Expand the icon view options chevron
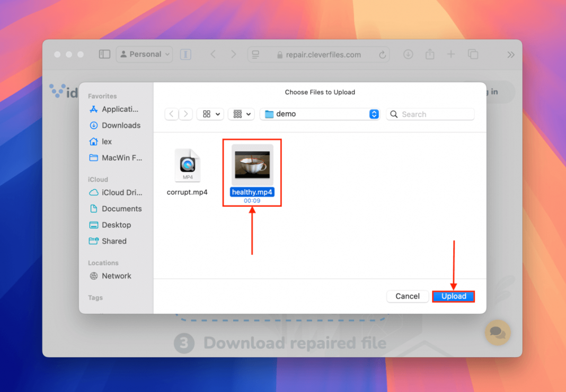Viewport: 566px width, 392px height. click(x=217, y=114)
